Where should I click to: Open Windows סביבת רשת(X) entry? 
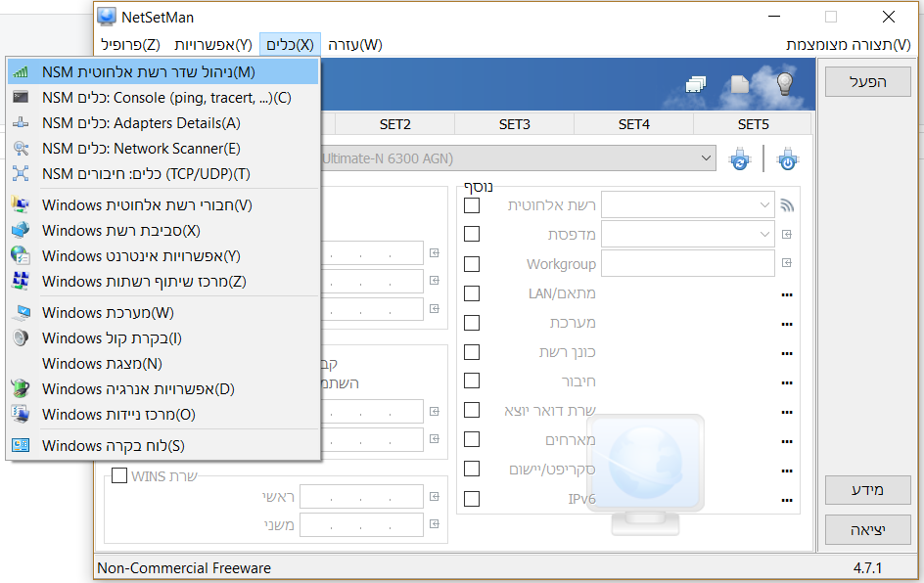pyautogui.click(x=163, y=230)
